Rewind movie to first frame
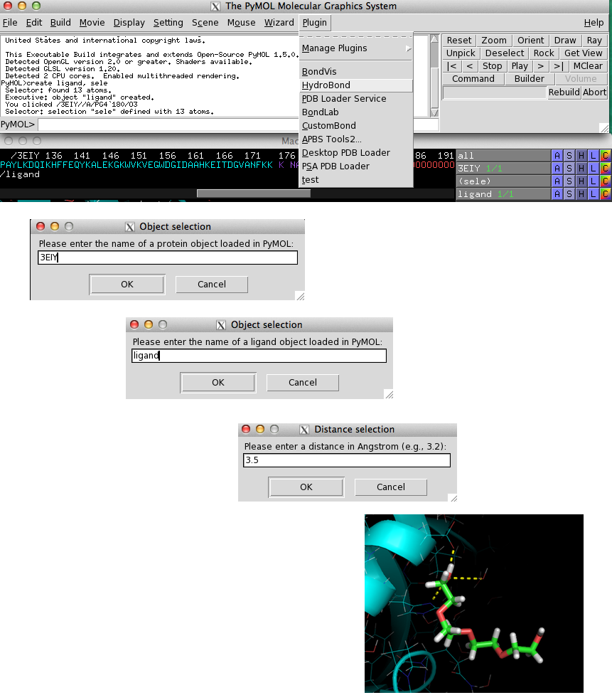 [x=452, y=66]
